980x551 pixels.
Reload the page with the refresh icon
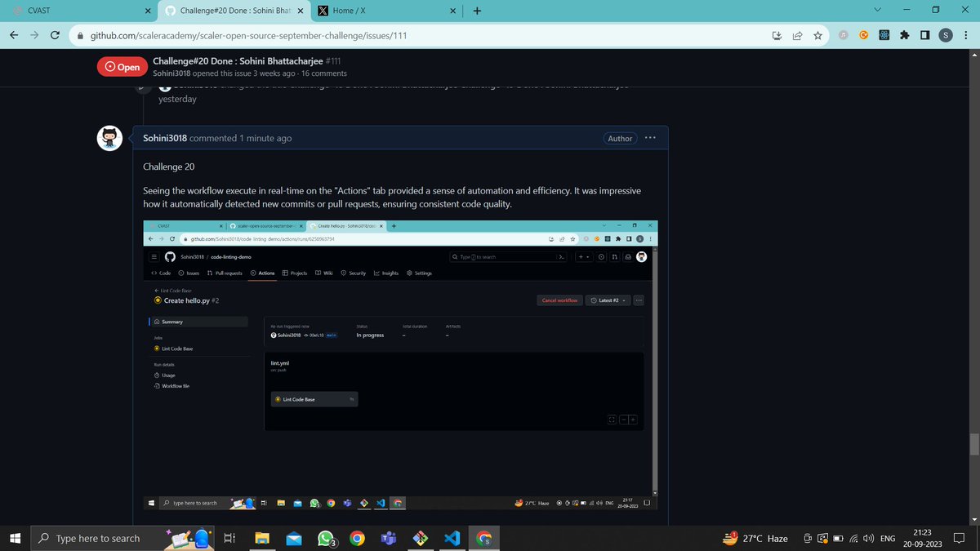tap(54, 36)
